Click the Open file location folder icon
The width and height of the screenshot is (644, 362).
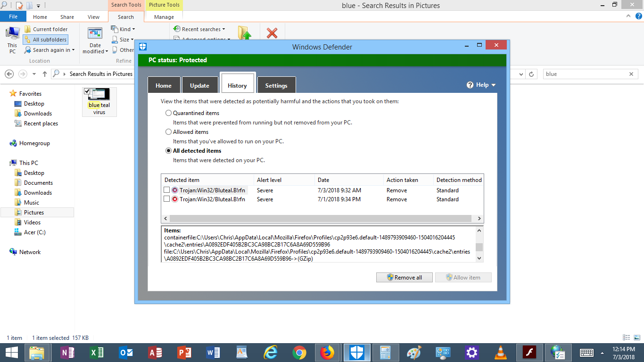244,33
